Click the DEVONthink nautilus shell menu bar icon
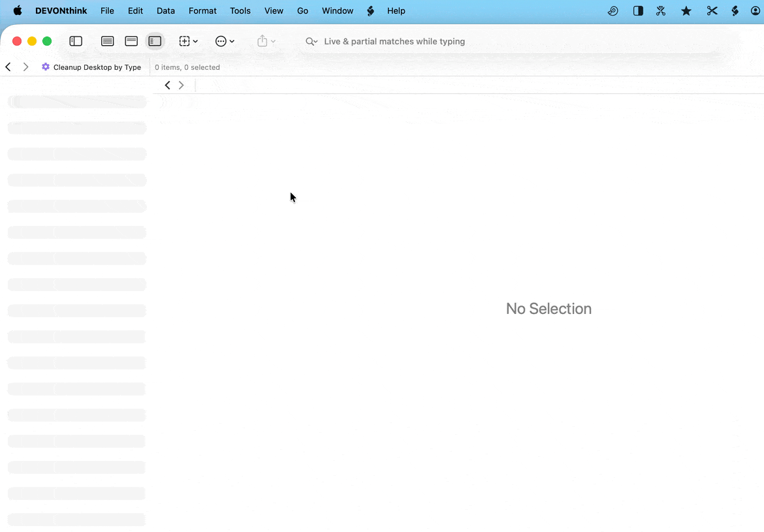Image resolution: width=764 pixels, height=532 pixels. (x=613, y=11)
